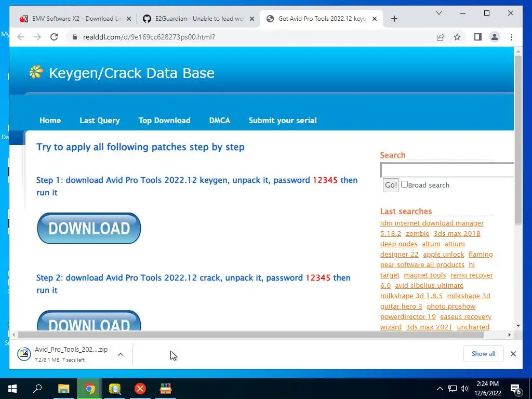Open Submit your serial menu item

283,121
